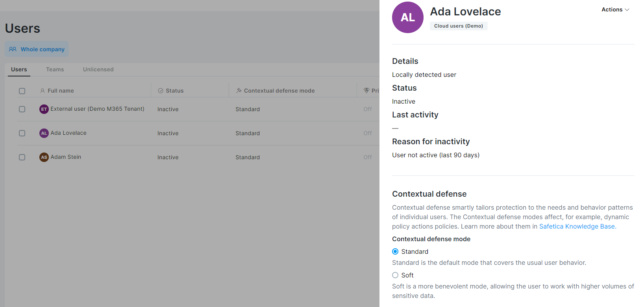Click the Cloud users (Demo) tag
The height and width of the screenshot is (307, 644).
458,26
